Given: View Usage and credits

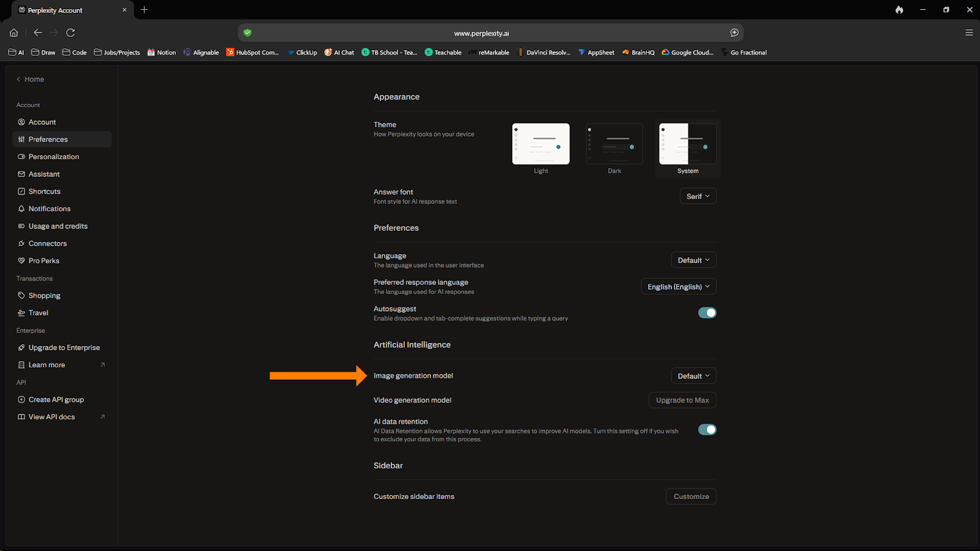Looking at the screenshot, I should point(58,226).
